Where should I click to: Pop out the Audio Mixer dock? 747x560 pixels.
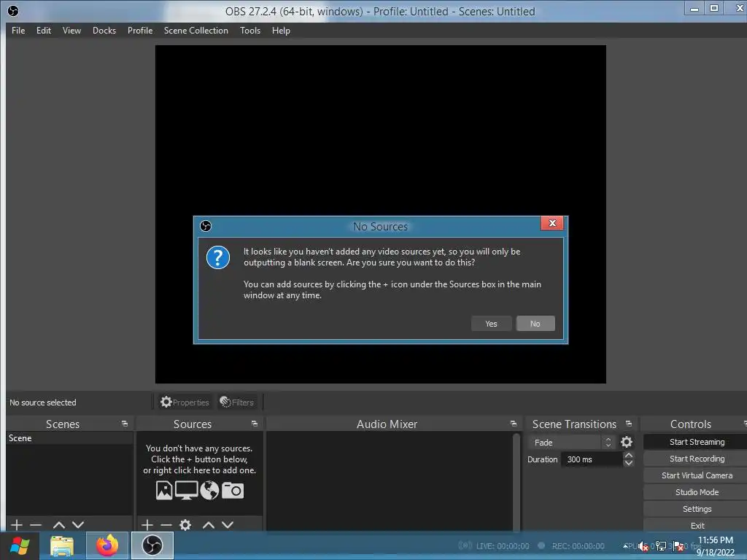tap(513, 424)
